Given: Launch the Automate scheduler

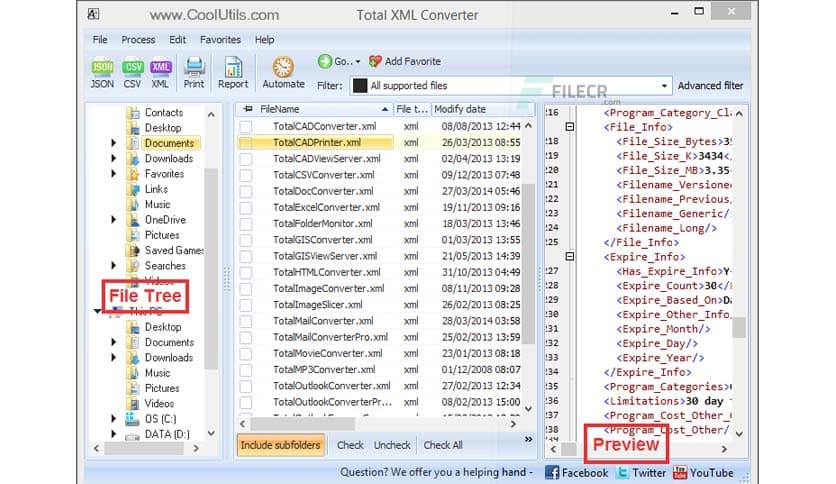Looking at the screenshot, I should pos(283,72).
